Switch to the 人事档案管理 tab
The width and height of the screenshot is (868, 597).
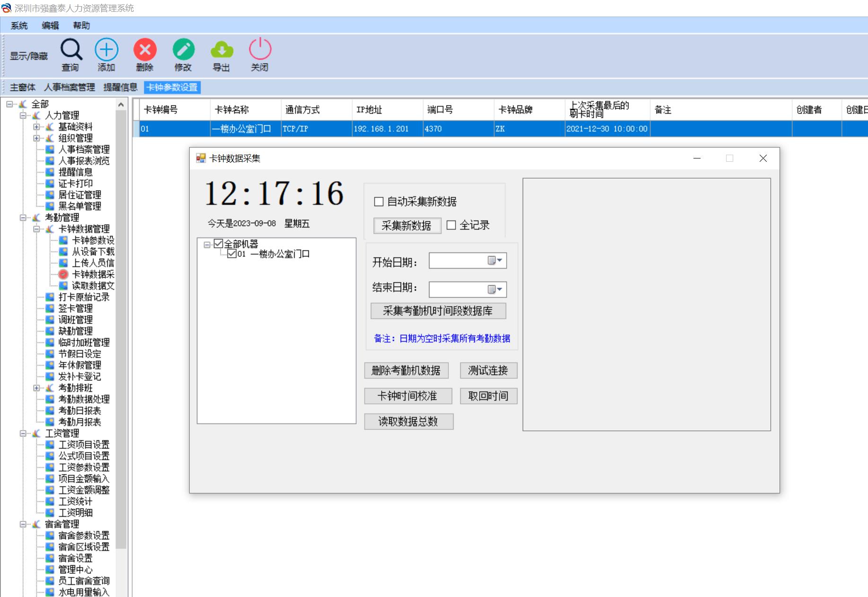(x=70, y=87)
